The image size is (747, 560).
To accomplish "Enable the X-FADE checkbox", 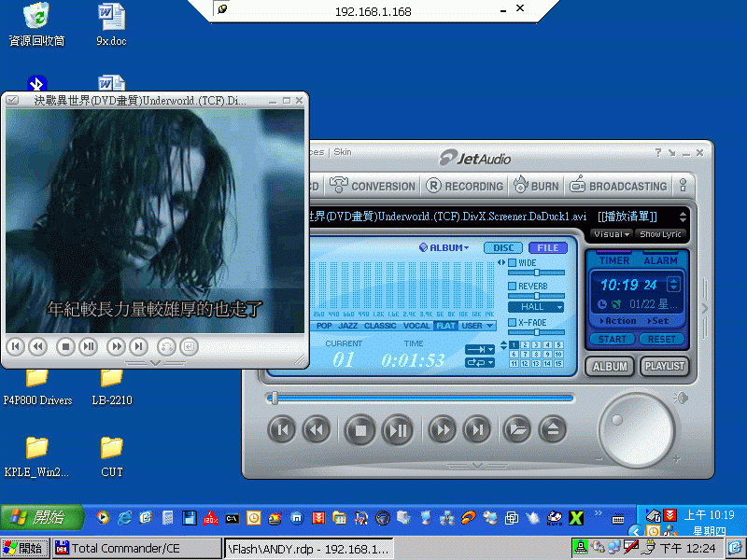I will point(512,322).
